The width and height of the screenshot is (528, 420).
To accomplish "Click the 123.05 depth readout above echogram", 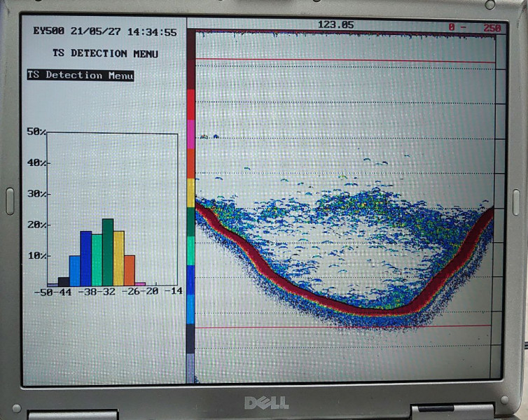I will click(x=335, y=25).
